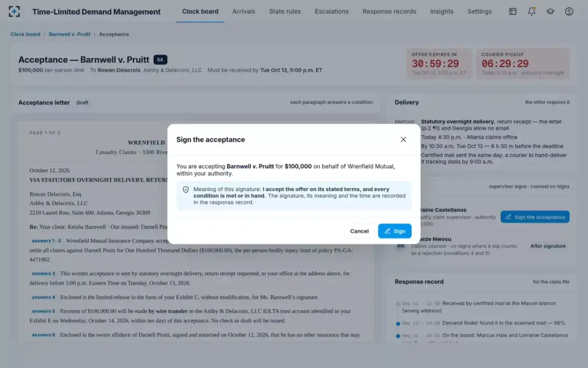
Task: Click the AN avatar for claims counsel
Action: (401, 246)
